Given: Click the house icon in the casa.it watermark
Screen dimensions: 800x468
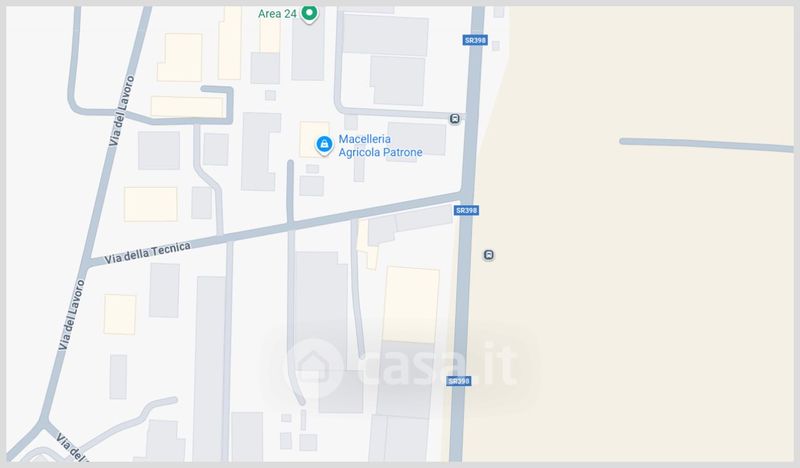Looking at the screenshot, I should coord(313,366).
